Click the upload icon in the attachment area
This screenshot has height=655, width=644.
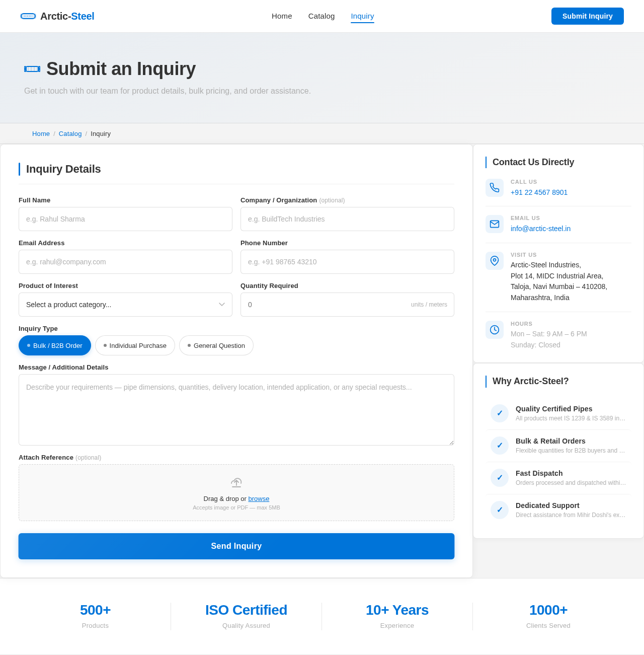[236, 482]
